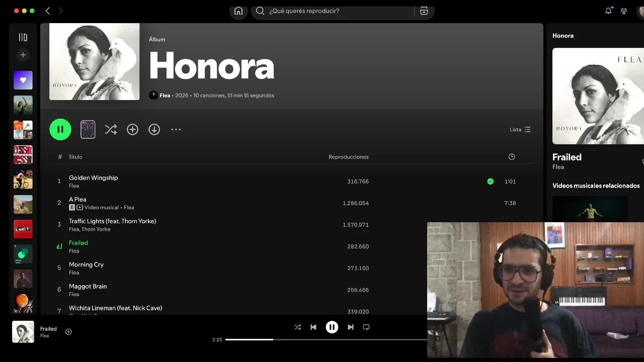Sort by Título column header
Image resolution: width=644 pixels, height=362 pixels.
pyautogui.click(x=75, y=157)
